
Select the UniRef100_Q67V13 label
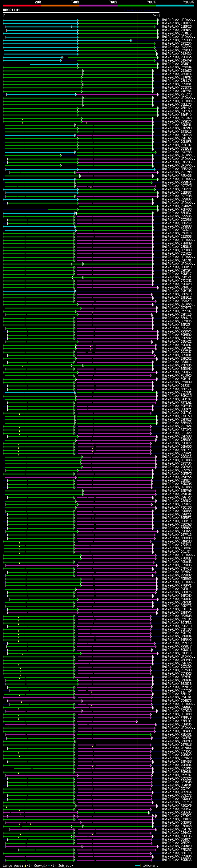(177, 535)
